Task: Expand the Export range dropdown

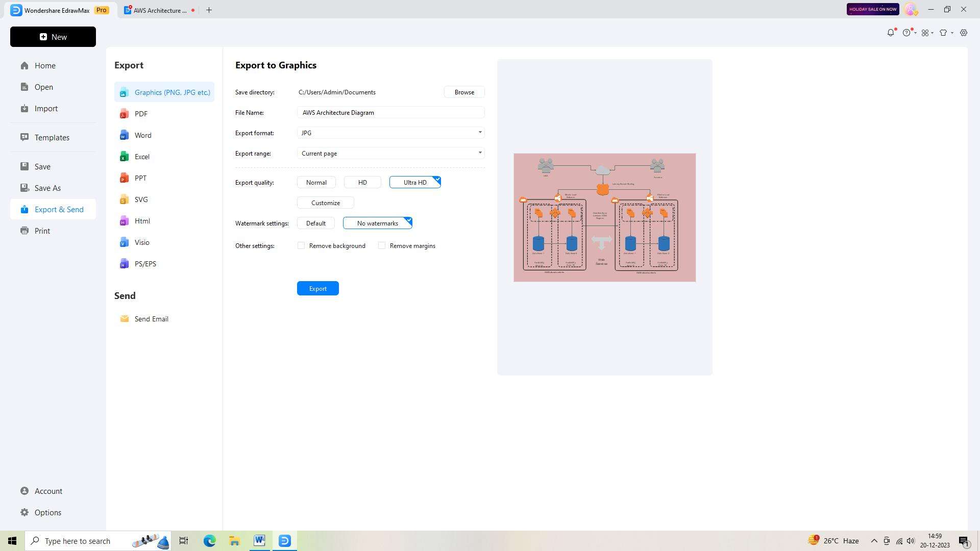Action: point(390,153)
